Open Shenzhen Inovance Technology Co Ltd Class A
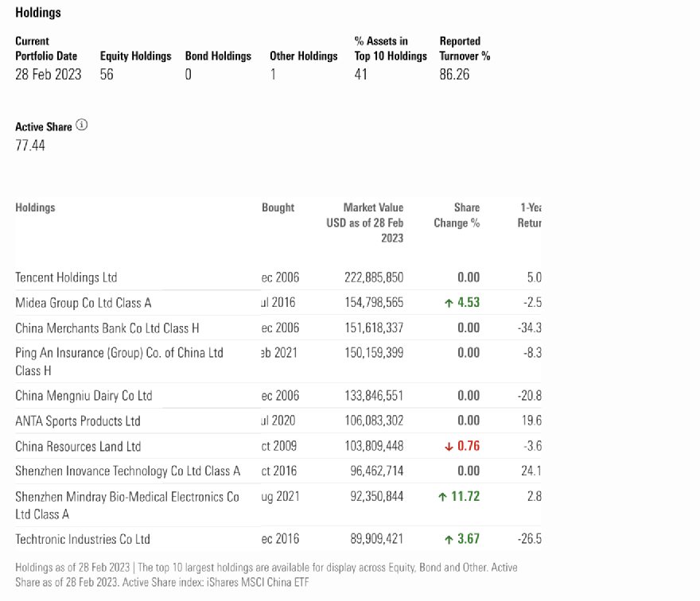The image size is (700, 601). tap(127, 471)
